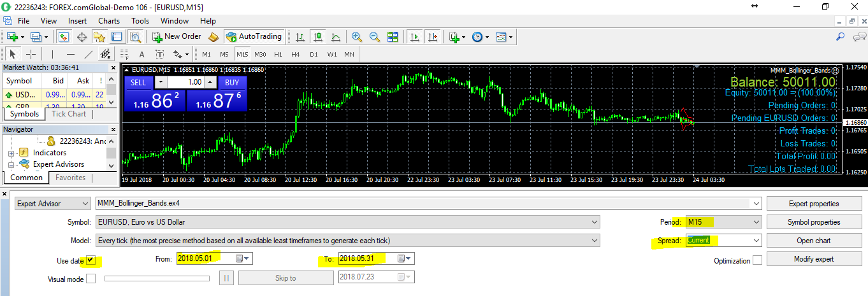
Task: Open the Spread Current dropdown
Action: click(723, 241)
